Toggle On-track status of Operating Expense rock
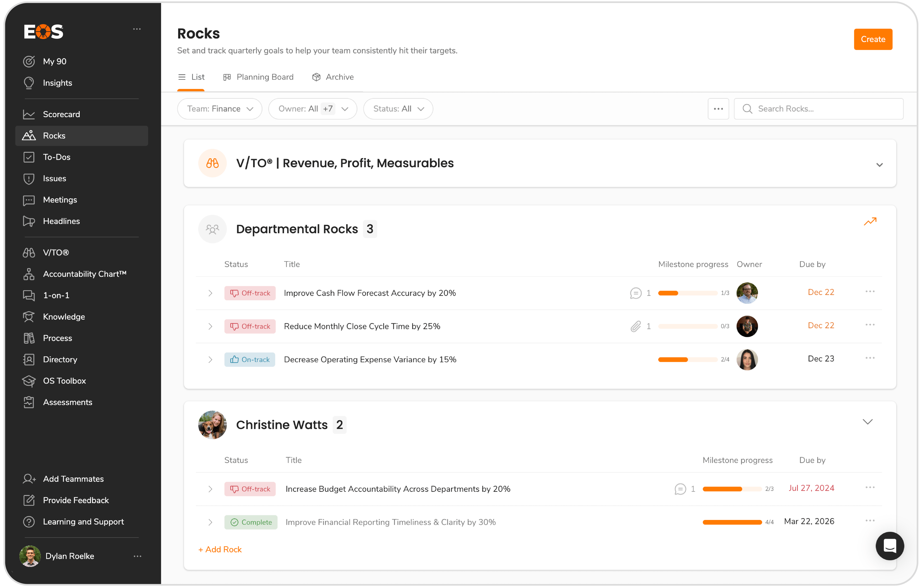Screen dimensions: 924x587 click(x=250, y=360)
